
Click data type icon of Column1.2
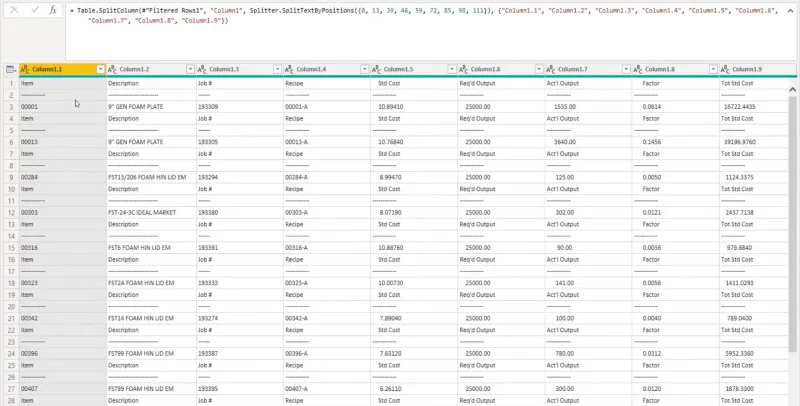pos(113,69)
